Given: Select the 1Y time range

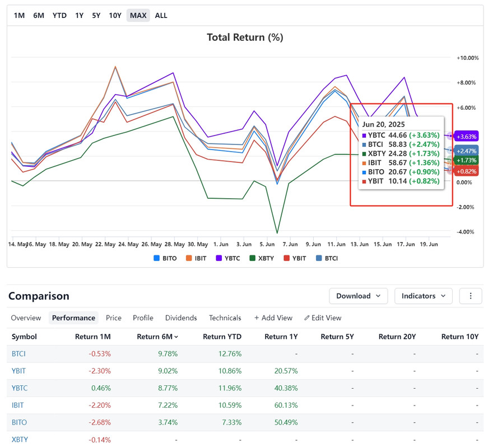Looking at the screenshot, I should tap(80, 15).
